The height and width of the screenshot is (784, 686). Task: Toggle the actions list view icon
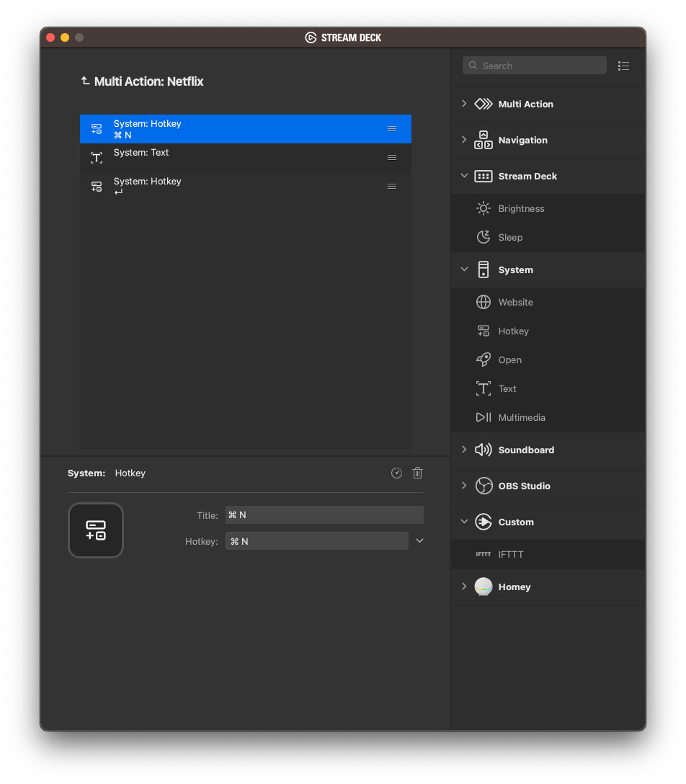[623, 66]
